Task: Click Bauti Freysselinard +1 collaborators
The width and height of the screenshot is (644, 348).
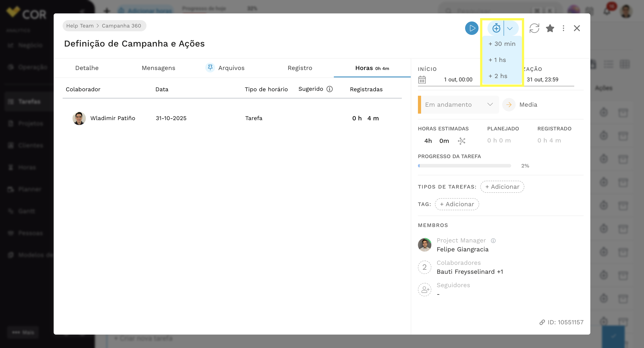Action: pyautogui.click(x=470, y=272)
